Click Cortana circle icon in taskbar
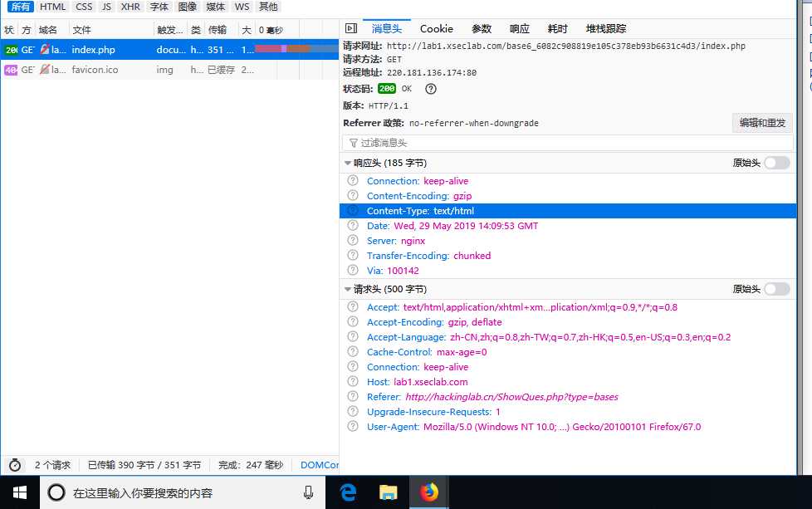This screenshot has height=509, width=812. [56, 492]
